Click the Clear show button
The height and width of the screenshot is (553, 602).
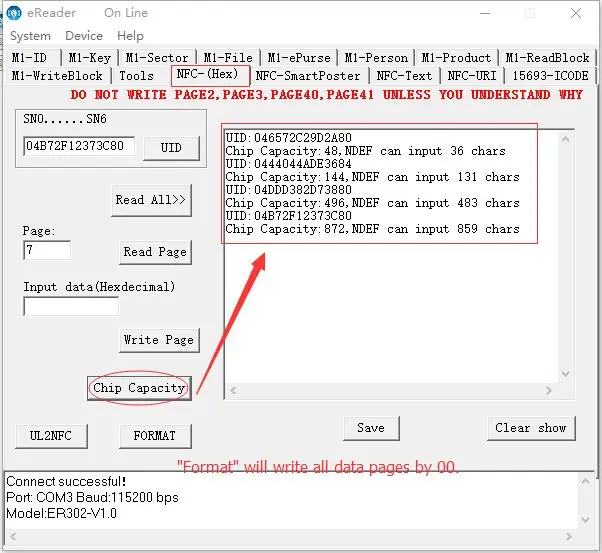coord(531,428)
